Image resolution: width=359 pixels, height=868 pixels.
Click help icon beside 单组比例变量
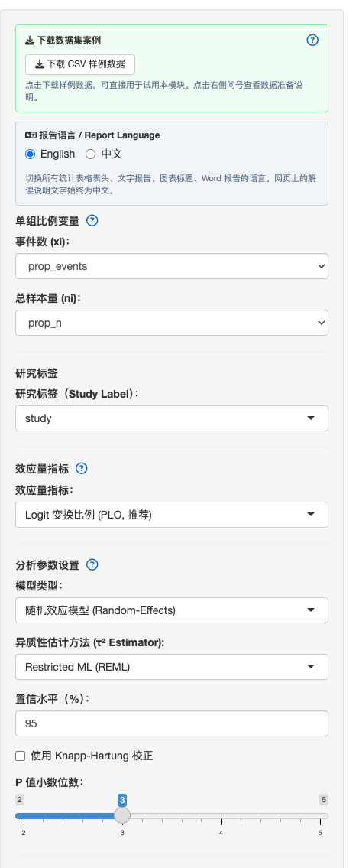click(92, 221)
